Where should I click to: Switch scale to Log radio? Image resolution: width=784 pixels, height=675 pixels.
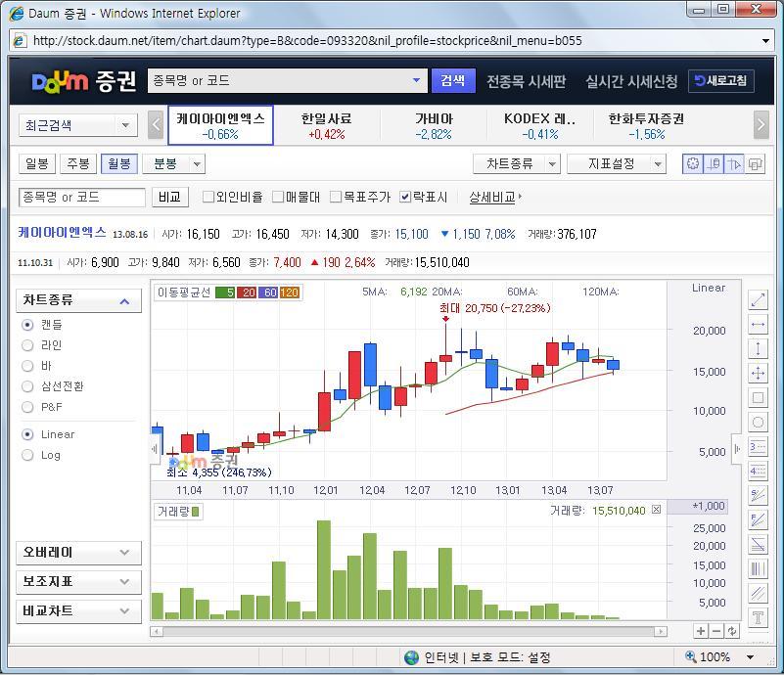28,455
